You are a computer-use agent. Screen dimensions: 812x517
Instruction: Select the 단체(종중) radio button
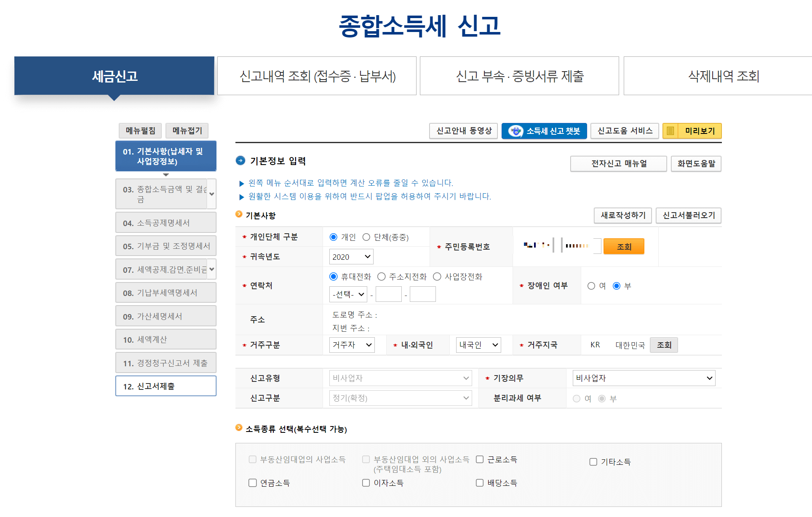[366, 237]
